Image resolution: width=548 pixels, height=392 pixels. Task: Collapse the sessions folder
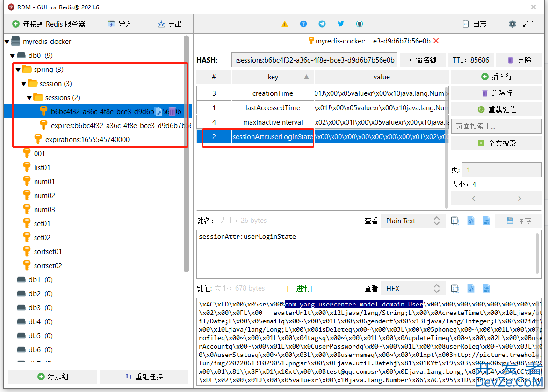point(29,98)
